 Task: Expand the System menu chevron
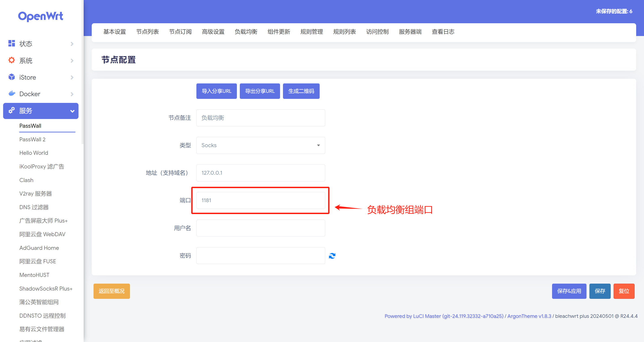[72, 60]
